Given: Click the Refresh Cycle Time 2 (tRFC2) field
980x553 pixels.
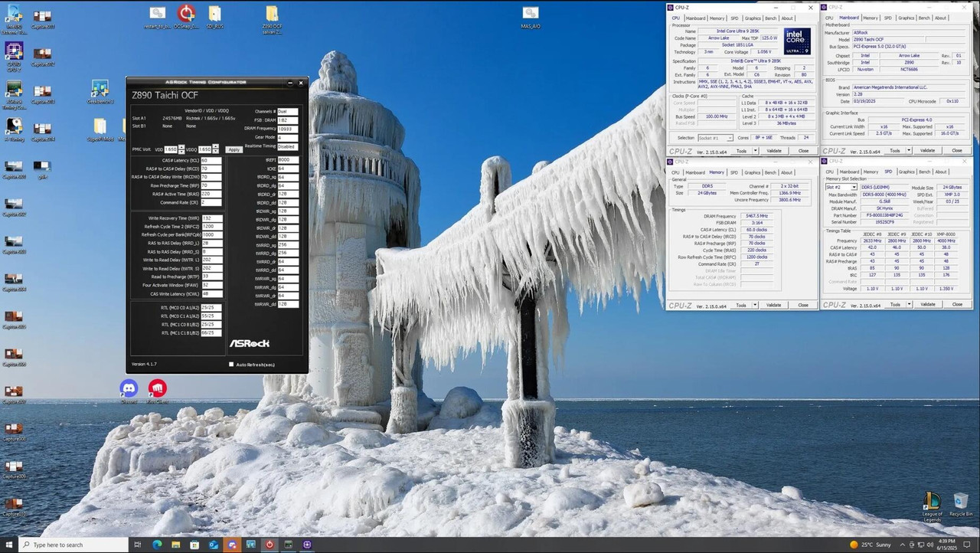Looking at the screenshot, I should pyautogui.click(x=211, y=227).
